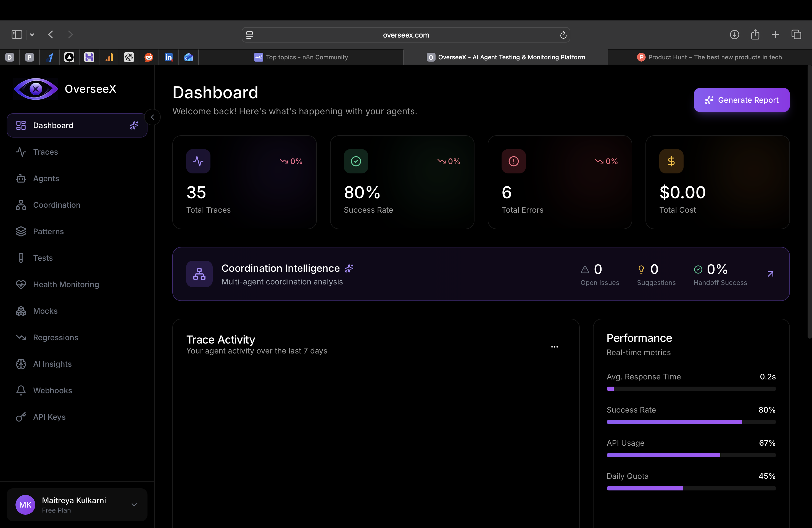Viewport: 812px width, 528px height.
Task: Select Health Monitoring in sidebar
Action: point(65,284)
